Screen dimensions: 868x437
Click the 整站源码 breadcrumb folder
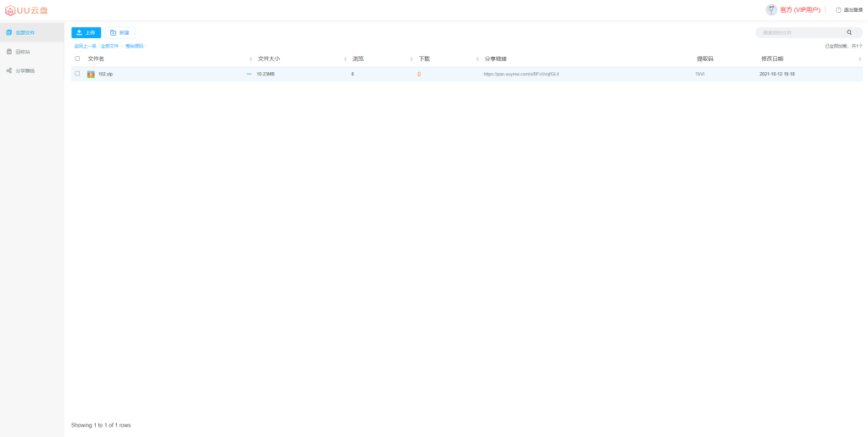pos(134,46)
